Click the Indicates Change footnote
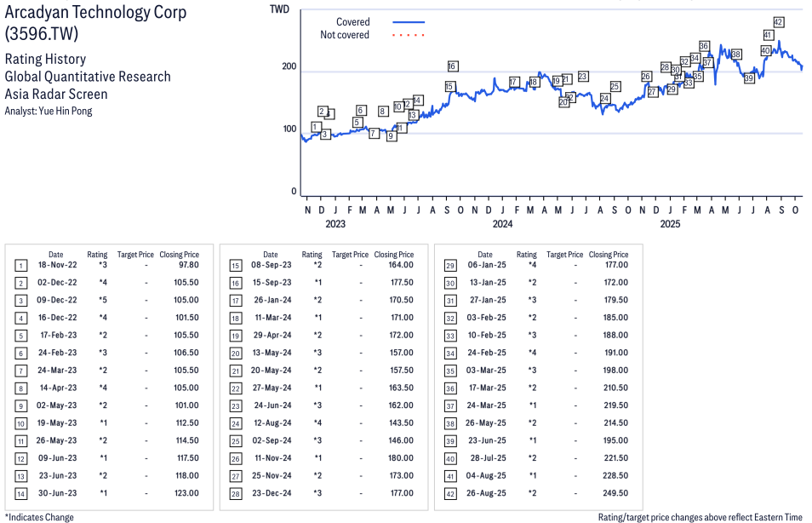 click(x=39, y=517)
